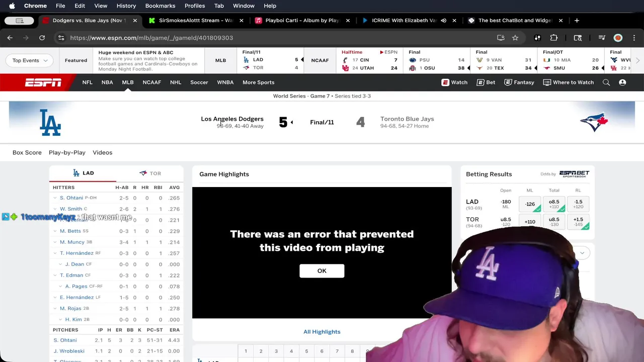Click the equalizer extension icon in the toolbar
The width and height of the screenshot is (644, 362).
point(537,38)
